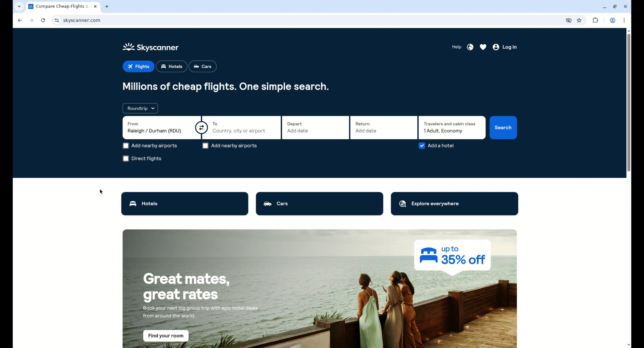Enable nearby airports under the From field
Image resolution: width=644 pixels, height=348 pixels.
pyautogui.click(x=126, y=146)
